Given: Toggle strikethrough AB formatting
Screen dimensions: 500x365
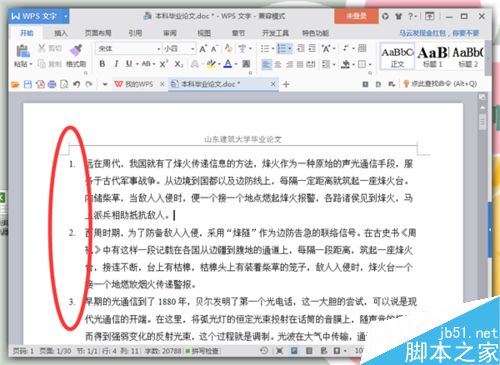Looking at the screenshot, I should click(146, 63).
